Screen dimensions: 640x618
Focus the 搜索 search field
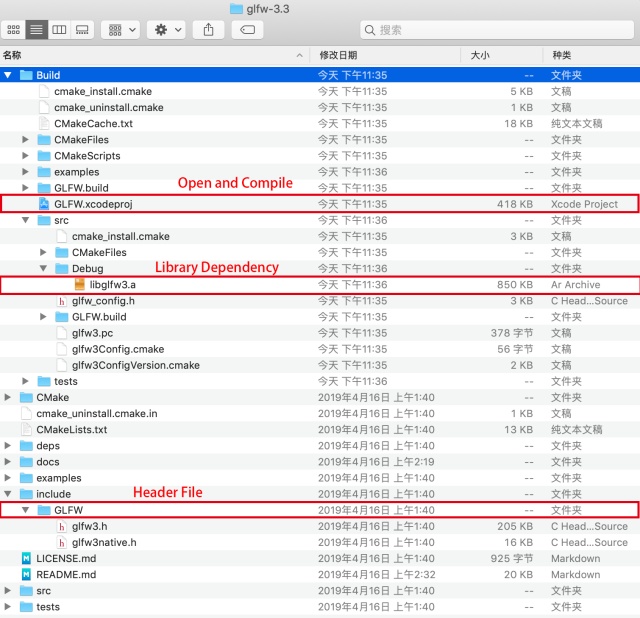coord(497,30)
